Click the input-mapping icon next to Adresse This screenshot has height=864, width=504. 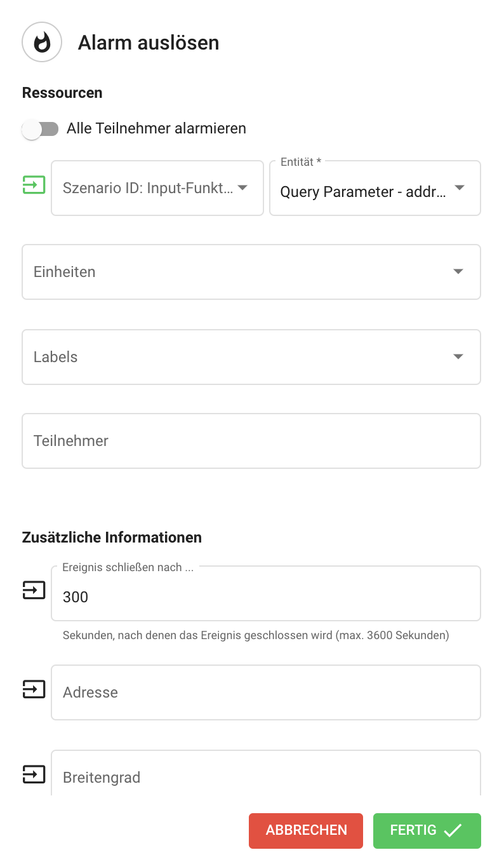point(34,689)
